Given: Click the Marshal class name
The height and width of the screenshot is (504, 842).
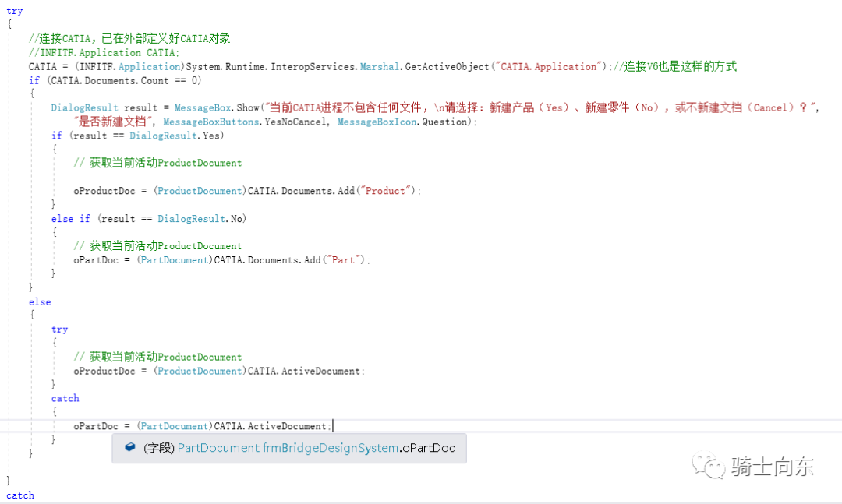Looking at the screenshot, I should click(380, 66).
